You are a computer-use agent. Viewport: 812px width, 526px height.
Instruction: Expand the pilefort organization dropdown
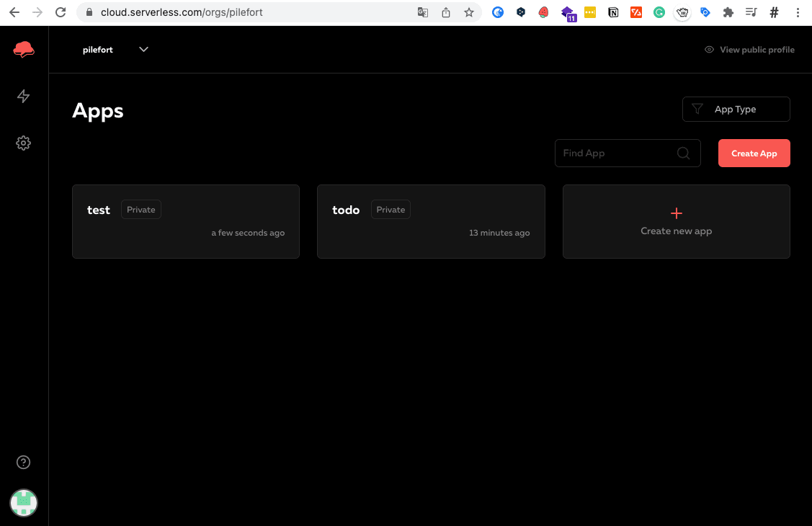(x=143, y=49)
